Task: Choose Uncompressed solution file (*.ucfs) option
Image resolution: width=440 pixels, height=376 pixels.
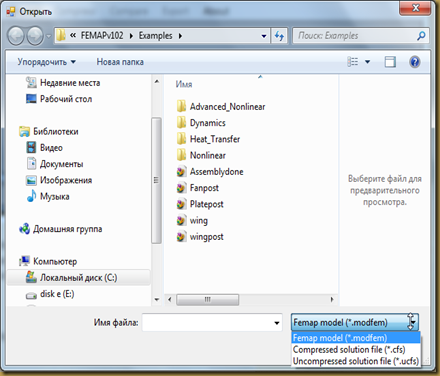Action: click(x=356, y=361)
